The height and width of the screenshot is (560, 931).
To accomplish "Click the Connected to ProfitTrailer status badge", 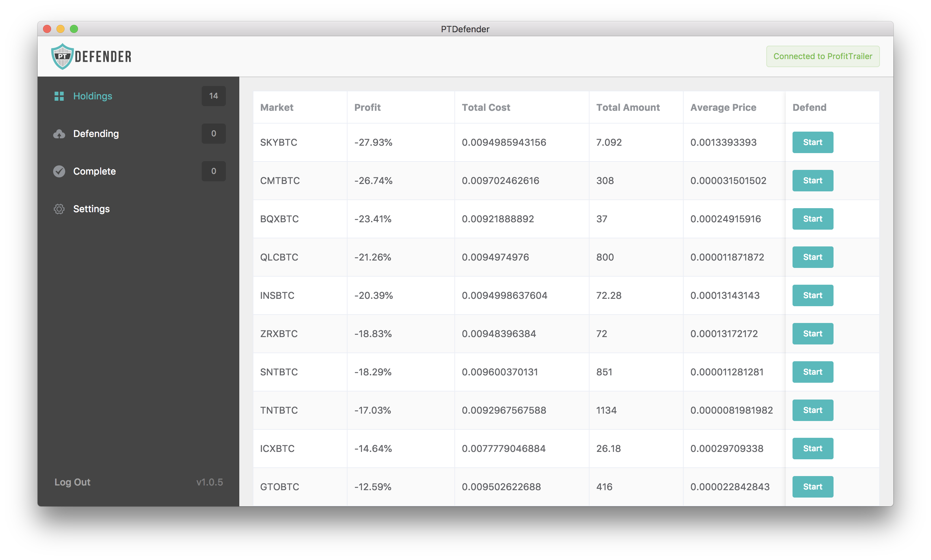I will coord(822,57).
